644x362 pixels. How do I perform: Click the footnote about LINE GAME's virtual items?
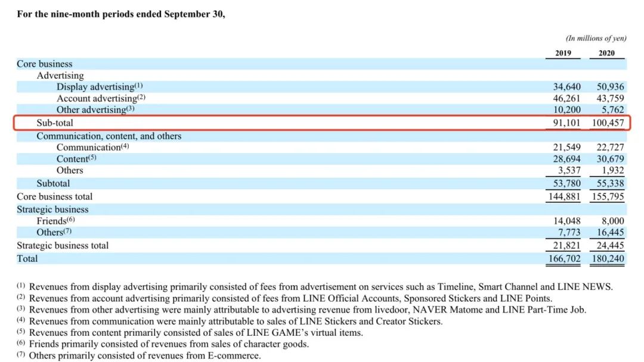tap(190, 332)
